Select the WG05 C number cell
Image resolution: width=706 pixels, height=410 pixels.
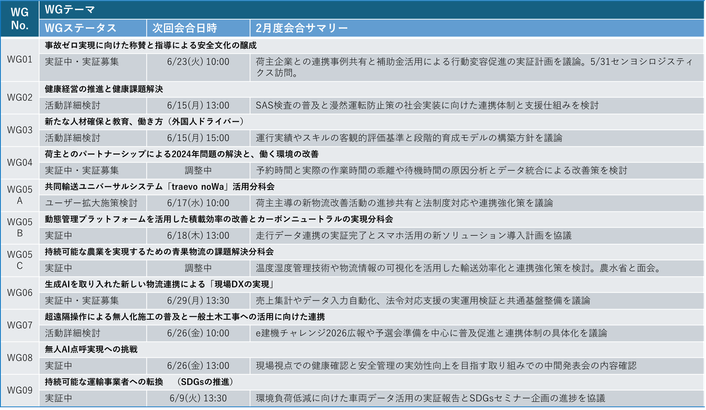[19, 260]
